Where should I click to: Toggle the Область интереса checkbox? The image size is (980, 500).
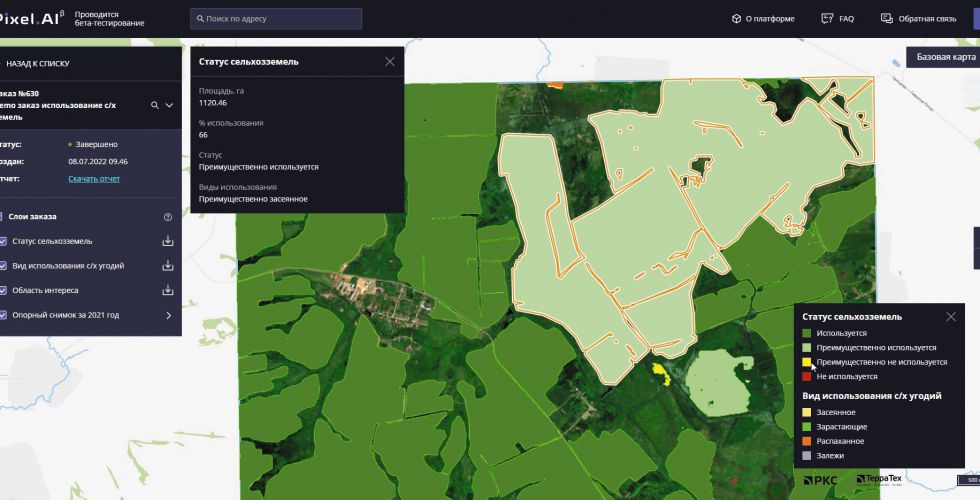pyautogui.click(x=3, y=291)
